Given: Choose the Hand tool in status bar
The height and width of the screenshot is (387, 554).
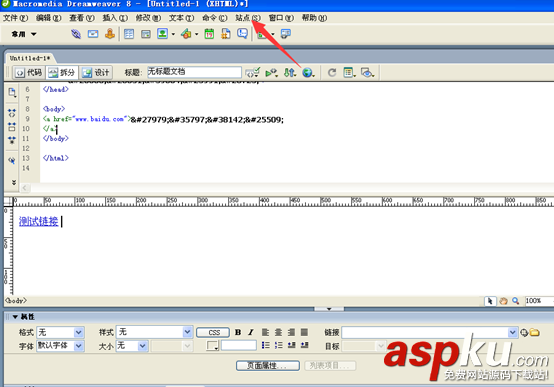Looking at the screenshot, I should click(x=503, y=301).
